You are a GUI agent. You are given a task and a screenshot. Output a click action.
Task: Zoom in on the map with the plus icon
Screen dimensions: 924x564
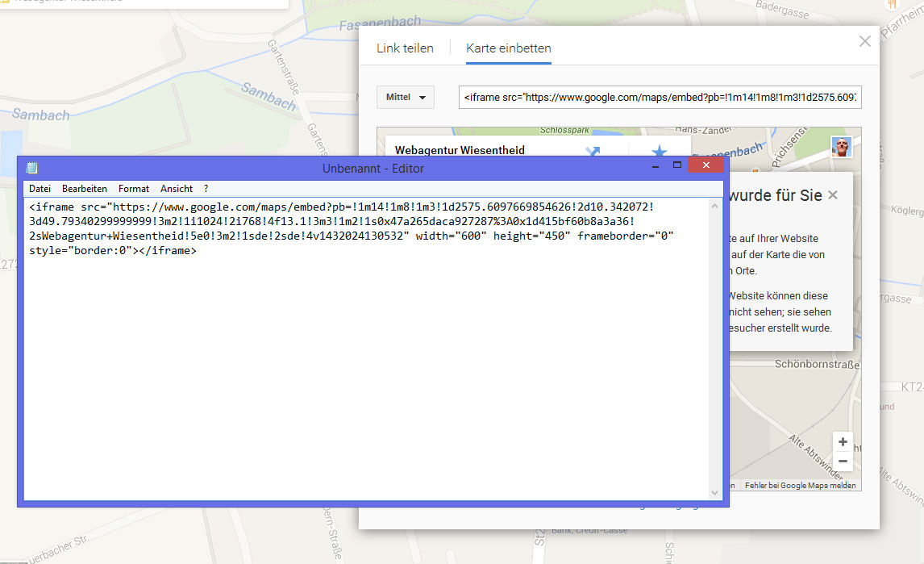click(842, 441)
